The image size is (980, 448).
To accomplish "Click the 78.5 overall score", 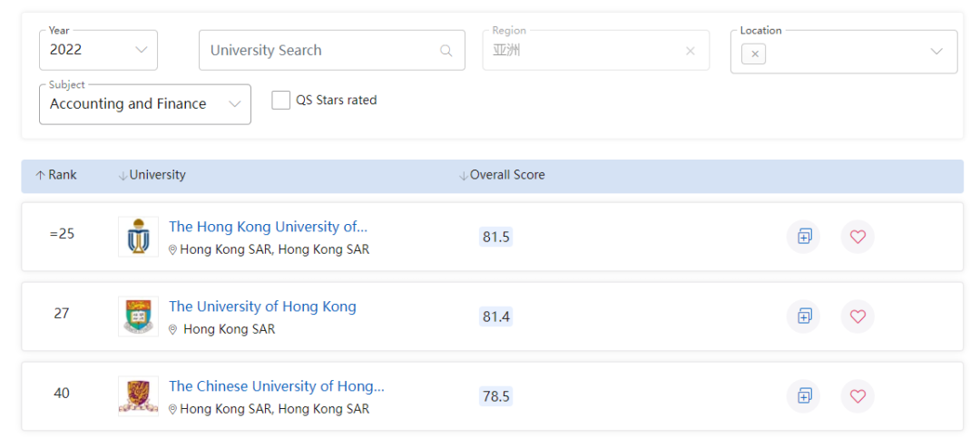I will 495,397.
